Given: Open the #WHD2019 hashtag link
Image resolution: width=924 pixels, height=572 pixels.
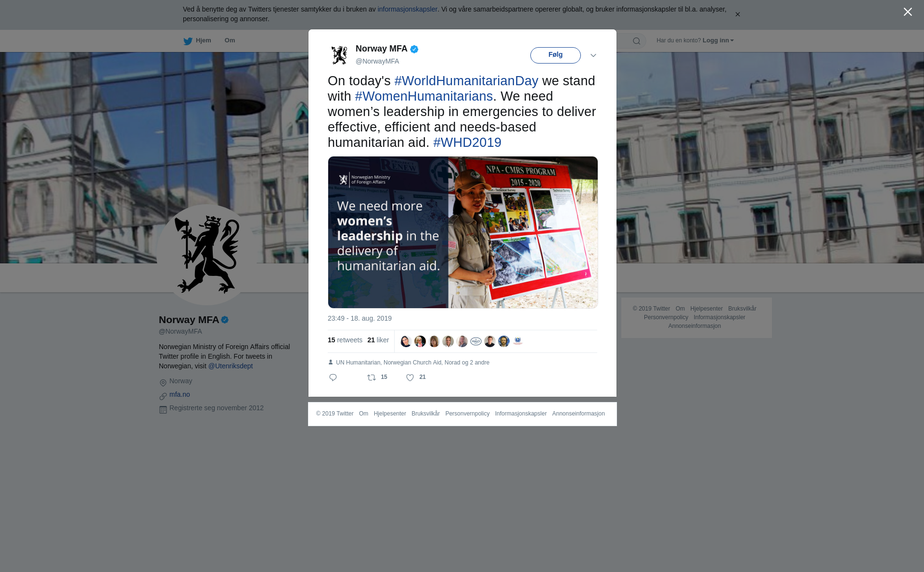Looking at the screenshot, I should point(467,143).
